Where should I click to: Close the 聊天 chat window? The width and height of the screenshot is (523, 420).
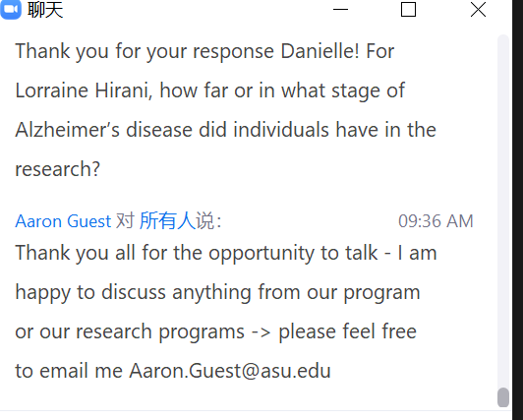[x=478, y=9]
